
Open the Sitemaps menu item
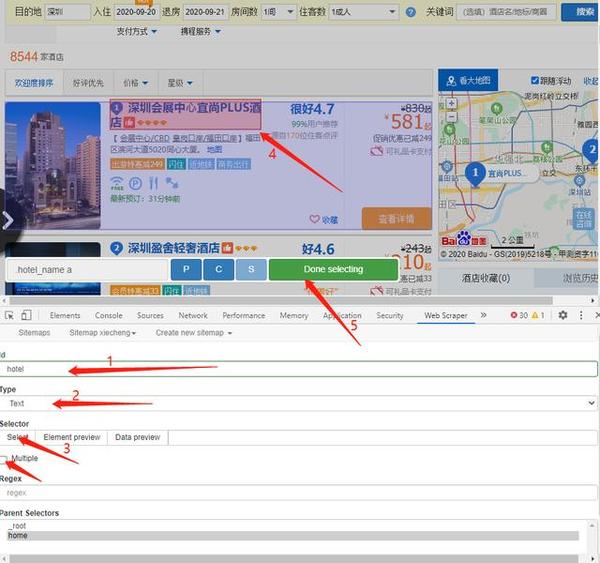(x=34, y=333)
